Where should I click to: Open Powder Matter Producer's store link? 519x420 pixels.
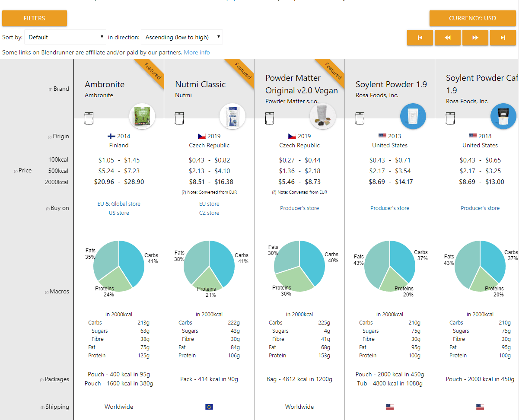[299, 208]
